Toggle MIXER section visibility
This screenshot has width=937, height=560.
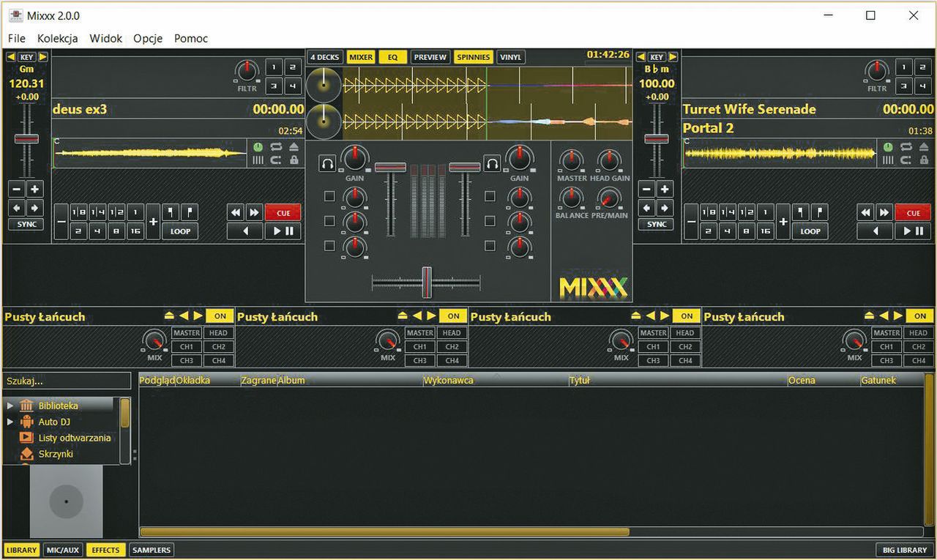click(x=360, y=57)
